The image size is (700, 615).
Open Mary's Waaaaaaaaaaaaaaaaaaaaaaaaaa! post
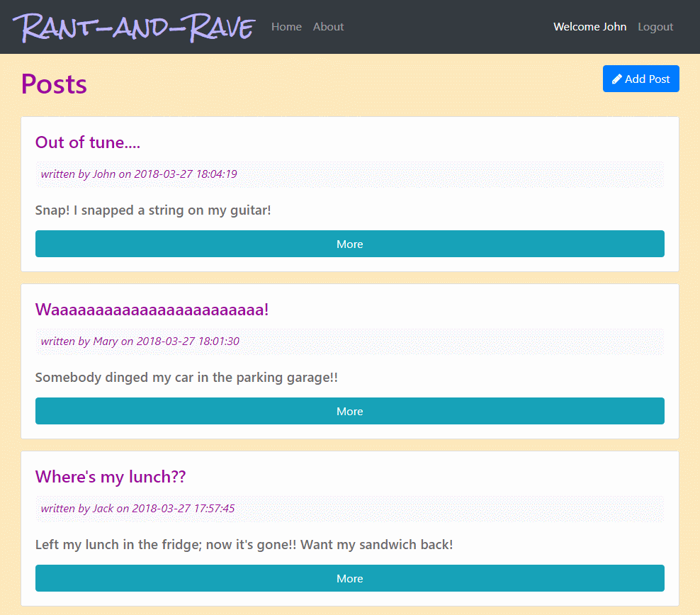[152, 310]
